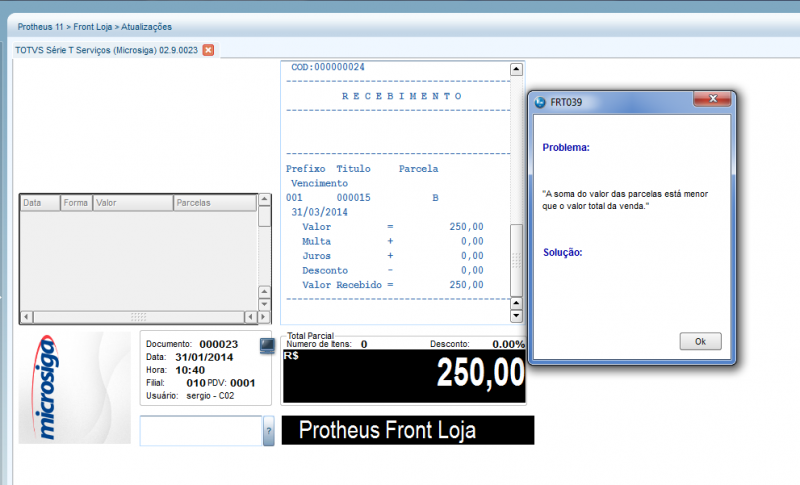Click payment grid scroll left arrow
Image resolution: width=800 pixels, height=485 pixels.
(27, 317)
